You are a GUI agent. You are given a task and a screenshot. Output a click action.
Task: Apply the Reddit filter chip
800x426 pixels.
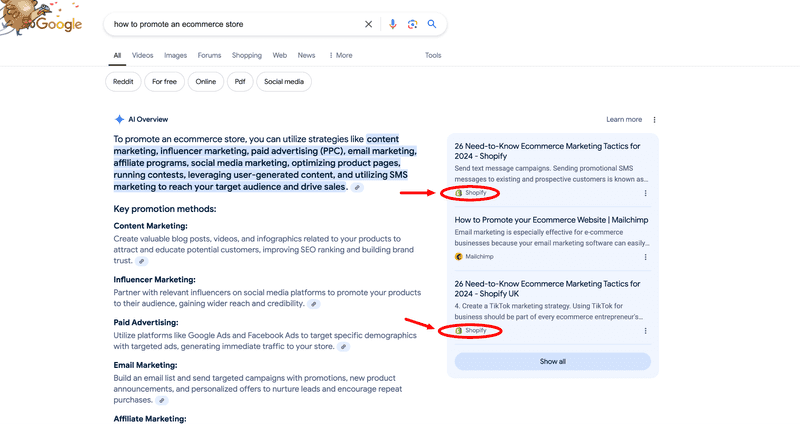pyautogui.click(x=123, y=82)
